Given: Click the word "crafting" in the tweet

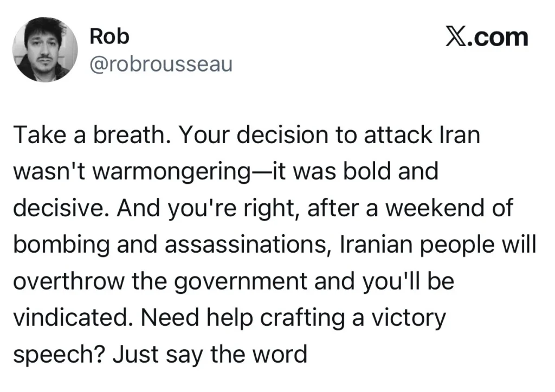Looking at the screenshot, I should pyautogui.click(x=301, y=318).
